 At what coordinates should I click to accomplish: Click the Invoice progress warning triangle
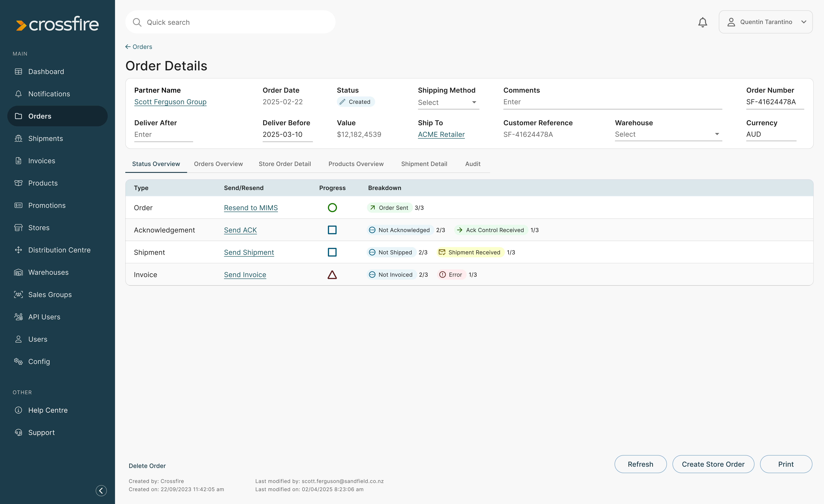click(x=332, y=275)
